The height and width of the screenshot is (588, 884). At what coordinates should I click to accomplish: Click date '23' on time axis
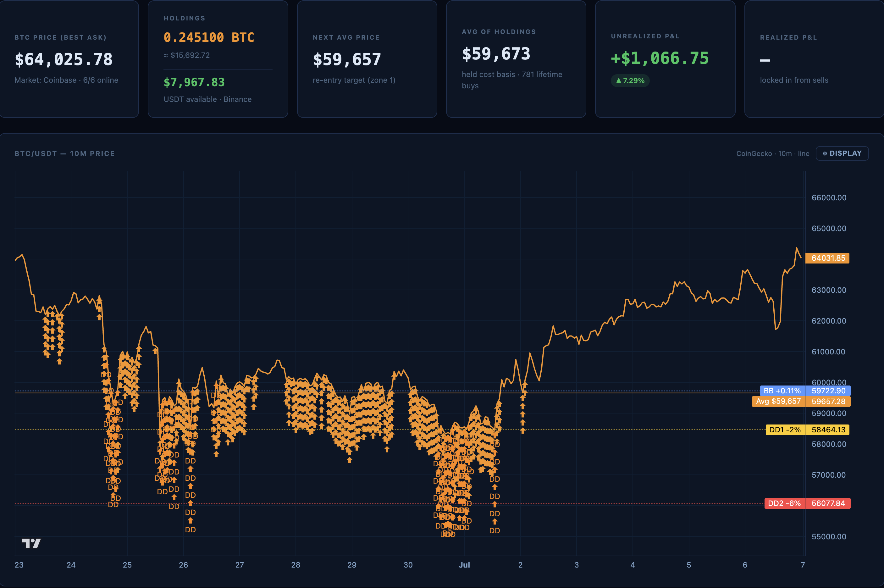[19, 565]
